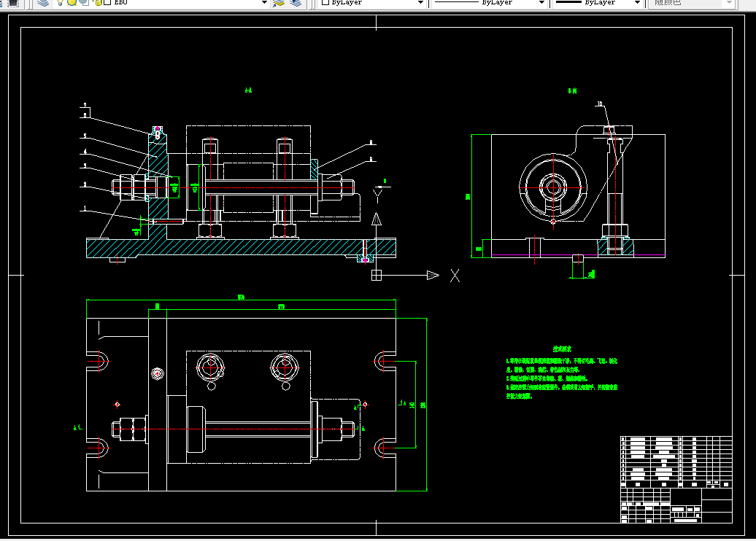
Task: Select the UCS X axis arrowhead
Action: pos(433,275)
